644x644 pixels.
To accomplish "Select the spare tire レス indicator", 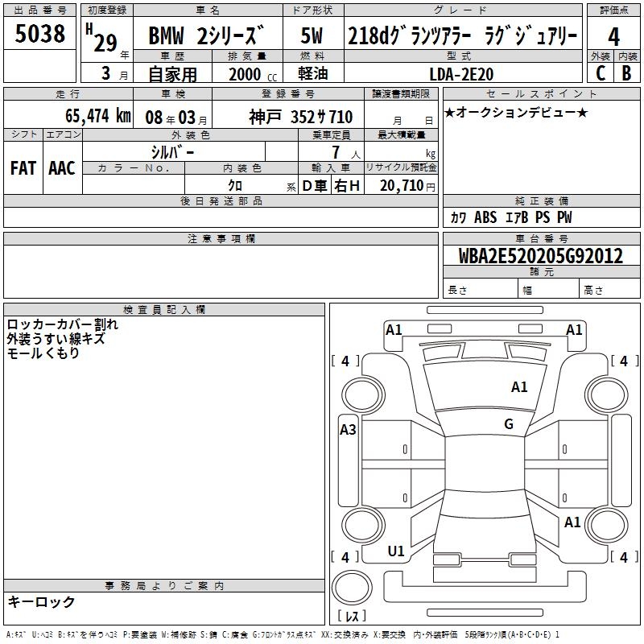I will coord(352,616).
